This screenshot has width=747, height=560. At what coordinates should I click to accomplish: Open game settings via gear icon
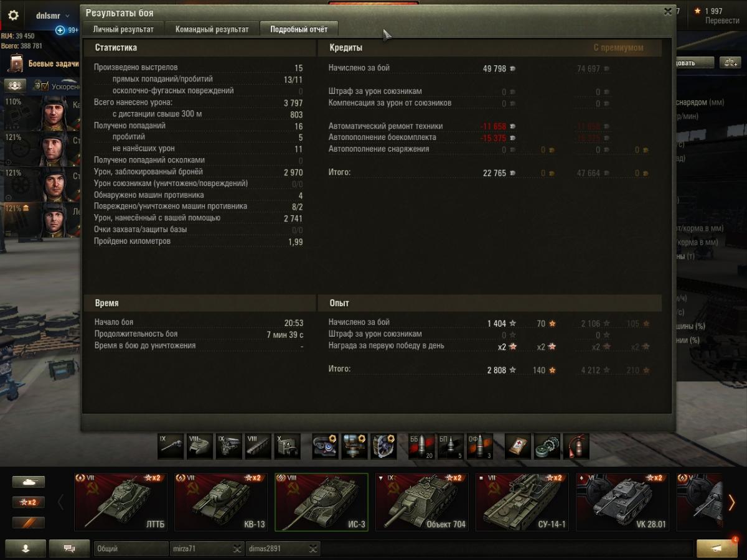(14, 16)
